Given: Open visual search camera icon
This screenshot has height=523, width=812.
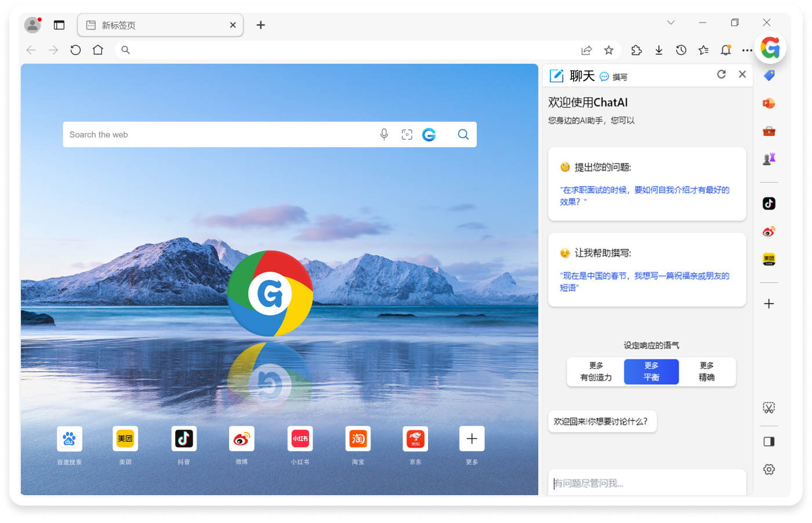Looking at the screenshot, I should click(407, 135).
